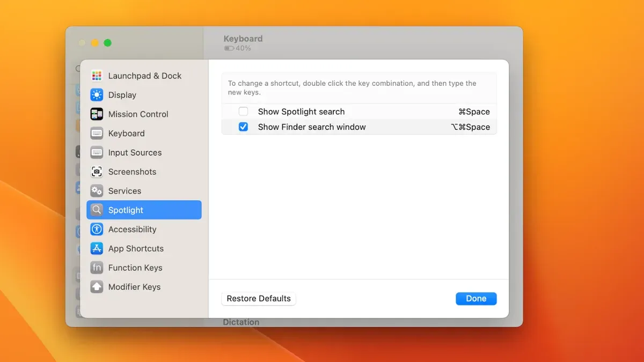Open Launchpad & Dock shortcuts category
644x362 pixels.
click(x=144, y=76)
